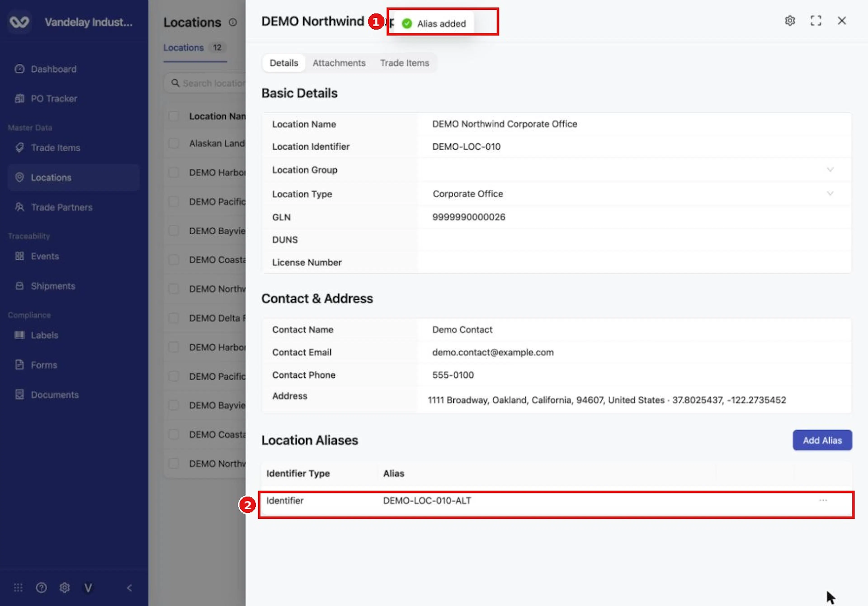Toggle the select-all checkbox in locations header
The width and height of the screenshot is (868, 606).
[174, 116]
